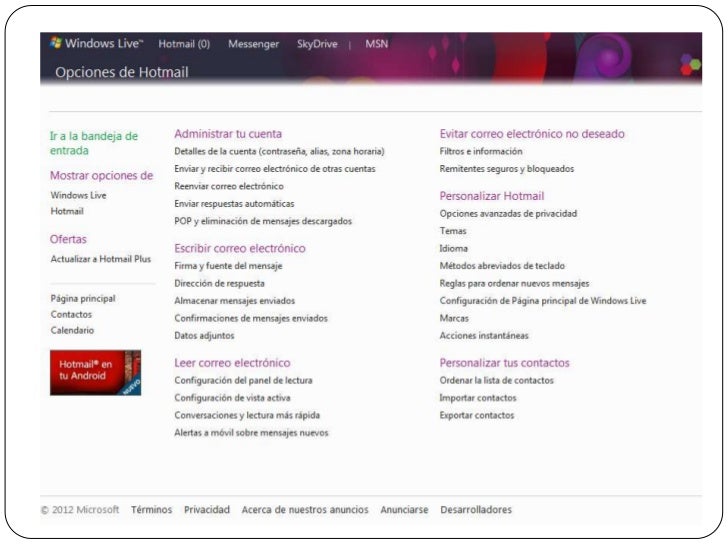Image resolution: width=728 pixels, height=546 pixels.
Task: Open Página principal in sidebar
Action: (x=83, y=299)
